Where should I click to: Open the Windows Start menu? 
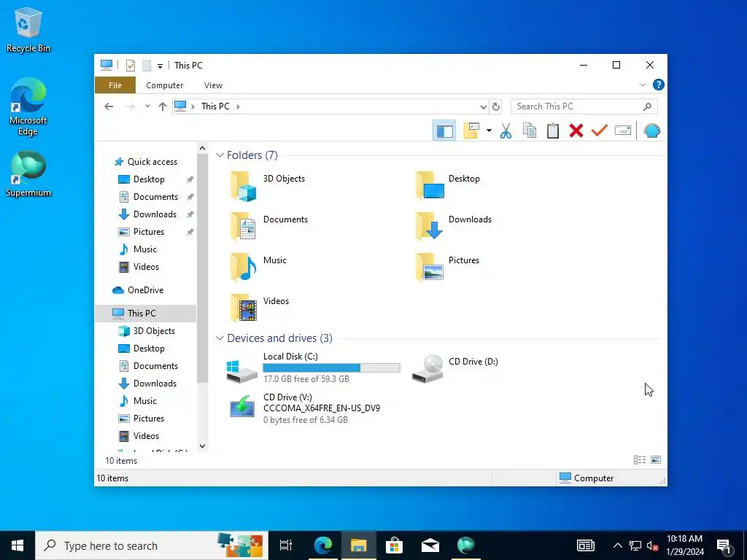coord(18,545)
